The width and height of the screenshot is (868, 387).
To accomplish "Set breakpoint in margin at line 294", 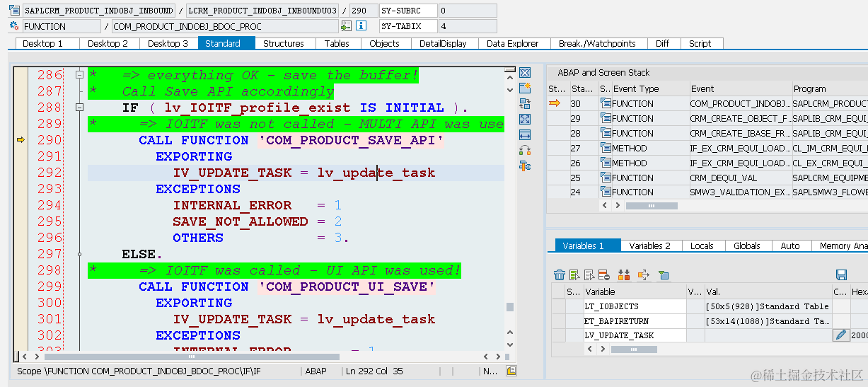I will [x=21, y=205].
